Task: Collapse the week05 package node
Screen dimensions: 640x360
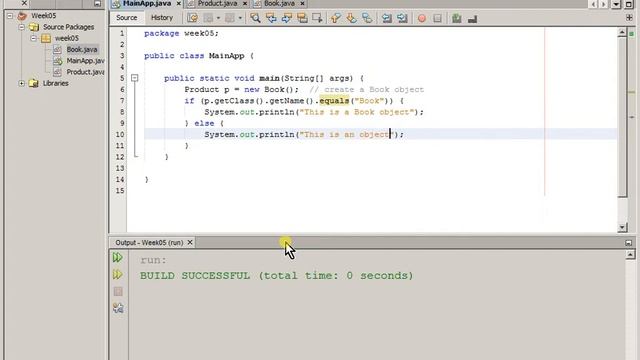Action: 33,38
